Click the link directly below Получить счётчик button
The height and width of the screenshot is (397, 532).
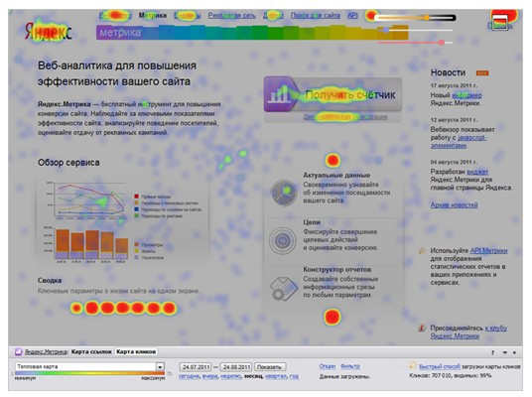345,117
